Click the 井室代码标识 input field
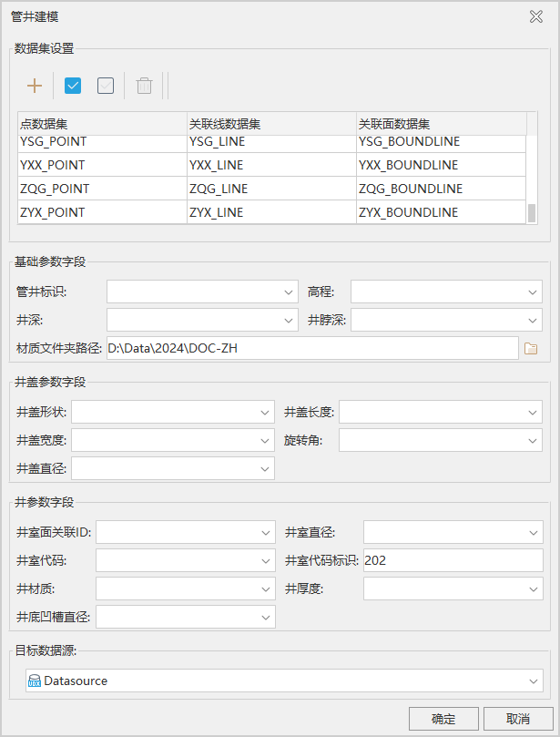Screen dimensions: 560x737 (459, 560)
